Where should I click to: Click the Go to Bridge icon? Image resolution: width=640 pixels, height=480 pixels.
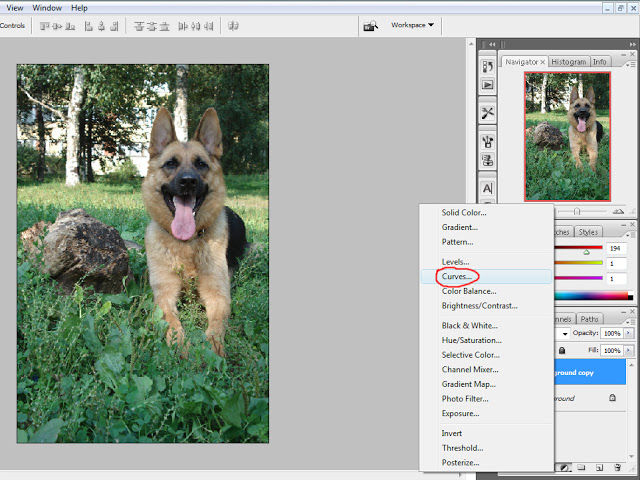tap(370, 25)
